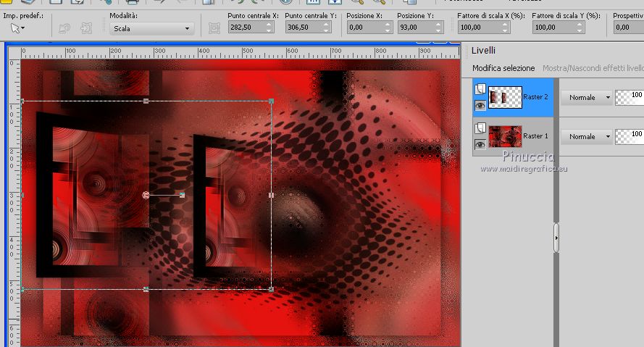The width and height of the screenshot is (644, 347).
Task: Click the red rotation pivot circle on canvas
Action: tap(146, 195)
